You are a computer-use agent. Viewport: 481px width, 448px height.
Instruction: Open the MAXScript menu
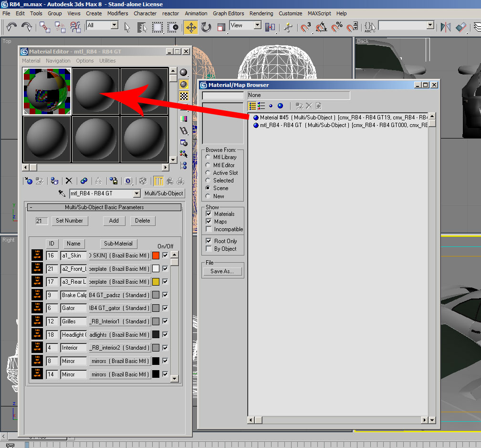click(319, 13)
